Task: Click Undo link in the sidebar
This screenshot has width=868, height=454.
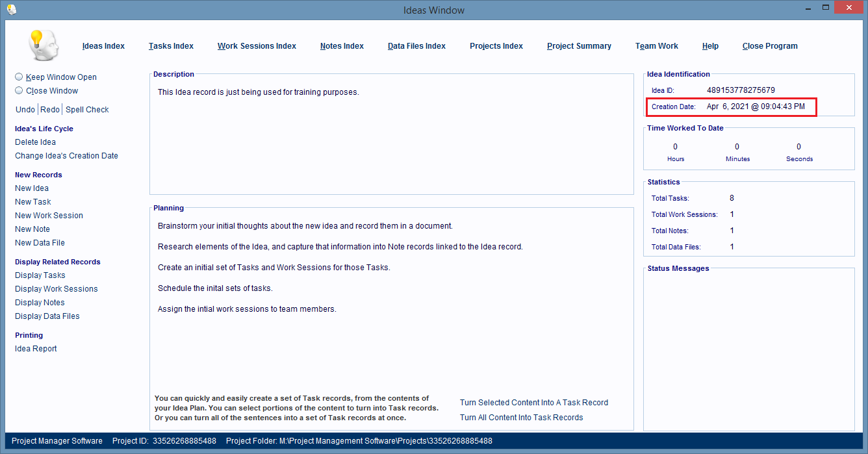Action: (x=25, y=110)
